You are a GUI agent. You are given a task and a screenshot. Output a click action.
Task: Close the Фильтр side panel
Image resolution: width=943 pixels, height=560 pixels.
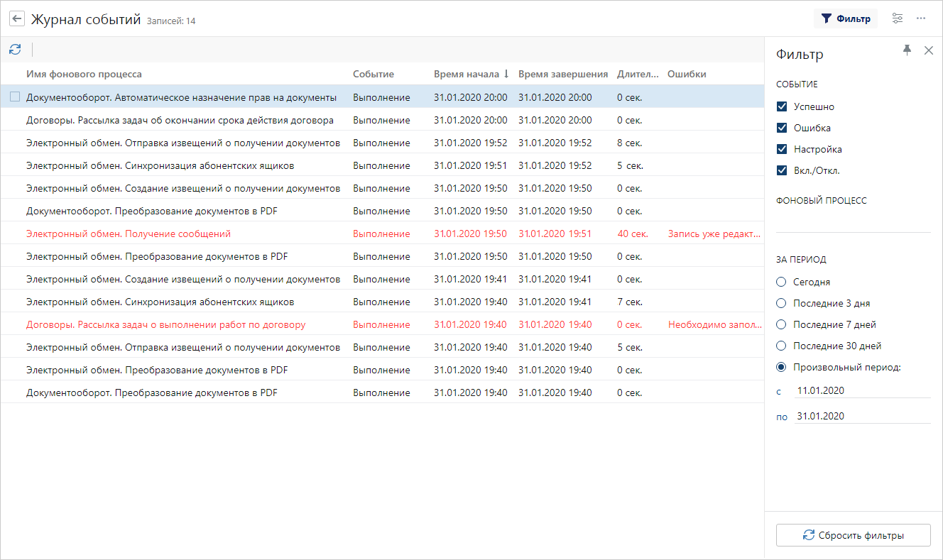coord(928,50)
